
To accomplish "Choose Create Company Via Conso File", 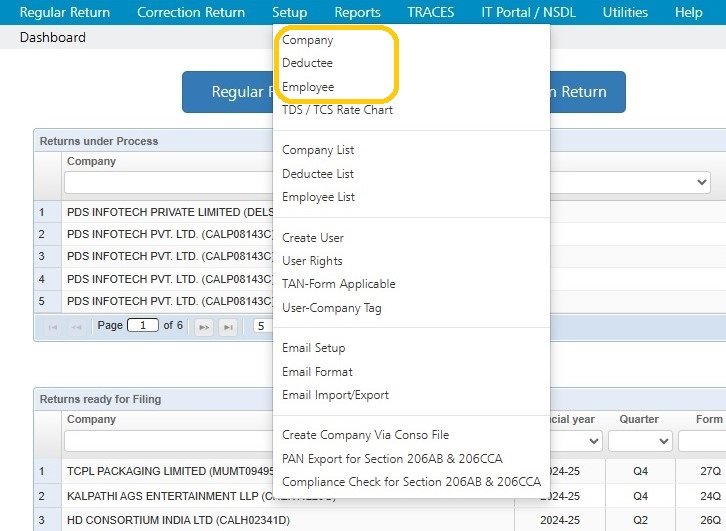I will pyautogui.click(x=366, y=435).
